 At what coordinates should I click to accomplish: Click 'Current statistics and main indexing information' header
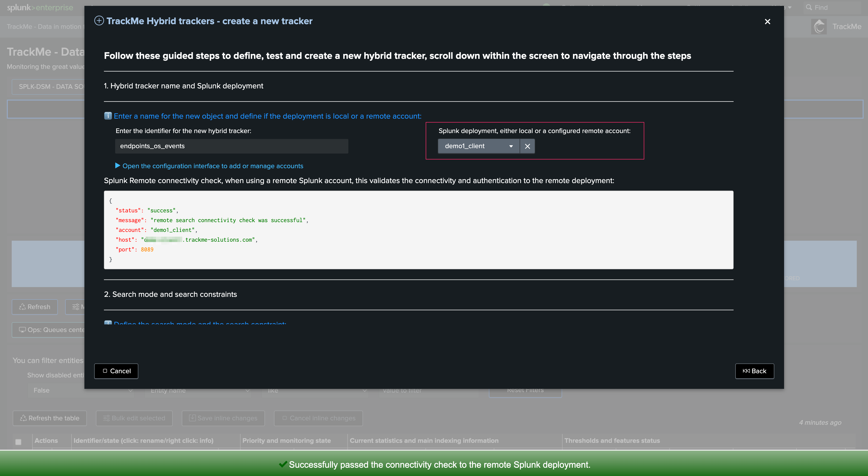[x=424, y=441]
